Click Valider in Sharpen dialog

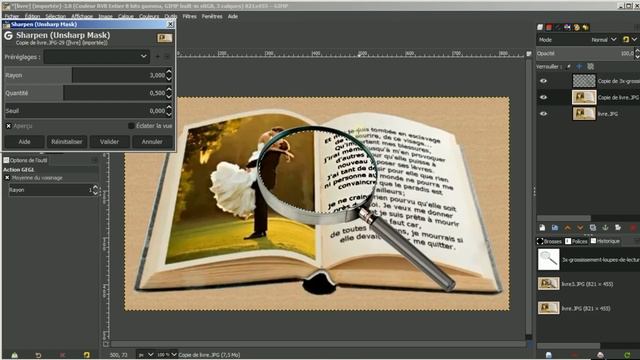[110, 142]
